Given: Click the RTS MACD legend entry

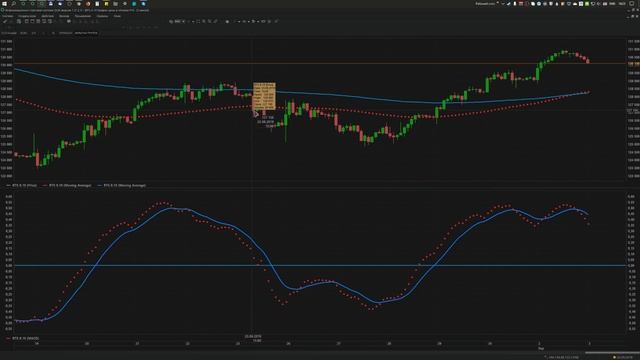Looking at the screenshot, I should click(x=23, y=338).
